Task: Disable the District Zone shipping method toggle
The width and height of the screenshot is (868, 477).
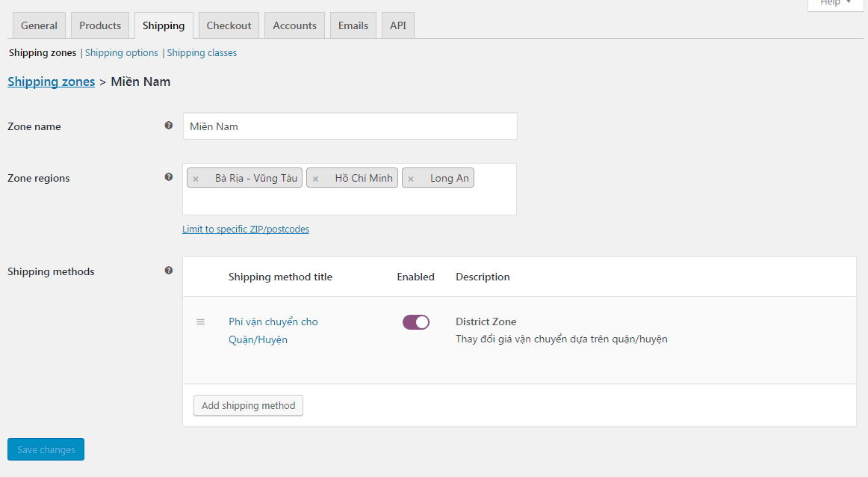Action: 416,322
